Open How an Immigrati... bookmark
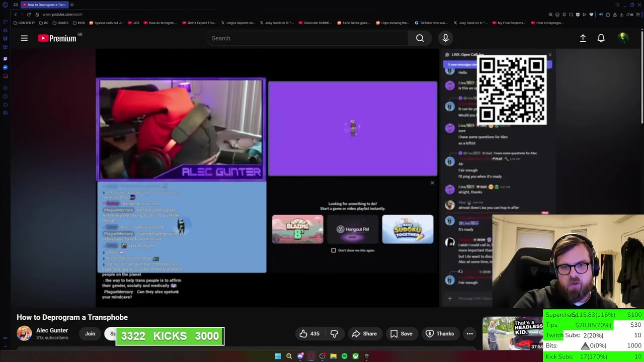 click(x=159, y=23)
